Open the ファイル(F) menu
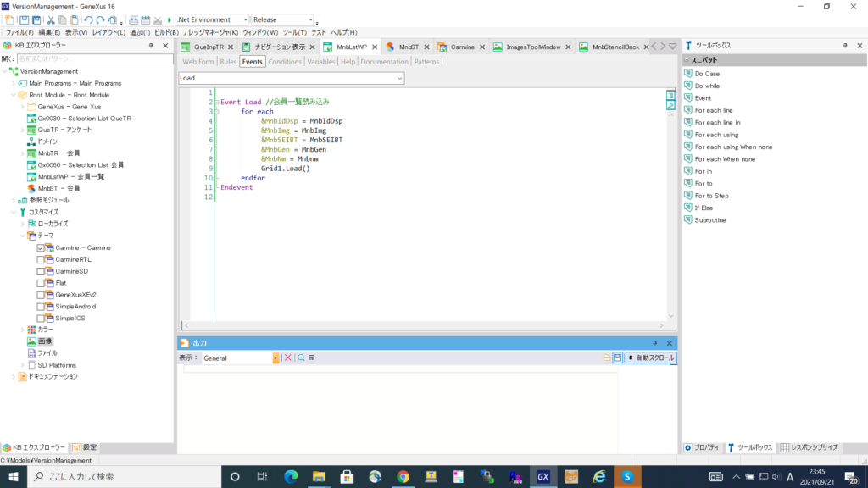Image resolution: width=868 pixels, height=488 pixels. pos(19,33)
